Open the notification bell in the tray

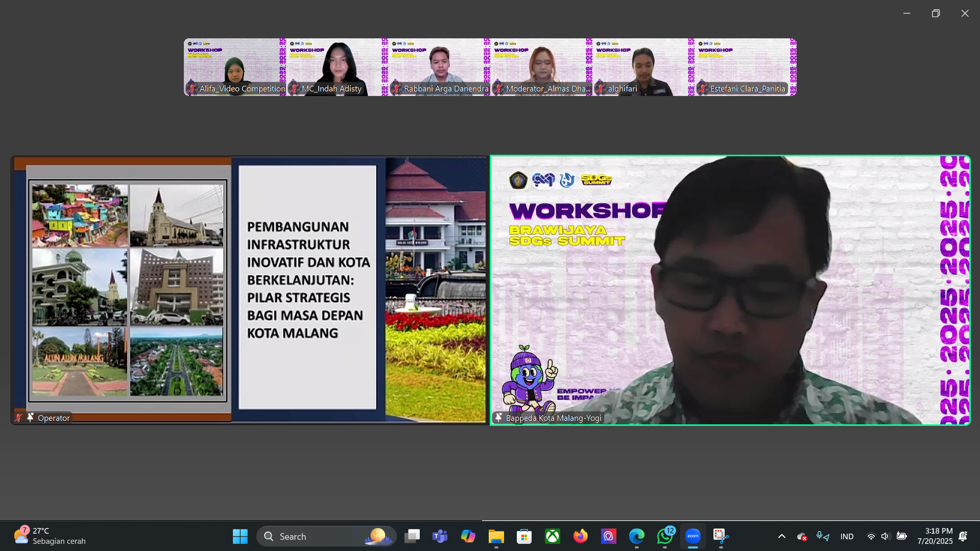[963, 536]
